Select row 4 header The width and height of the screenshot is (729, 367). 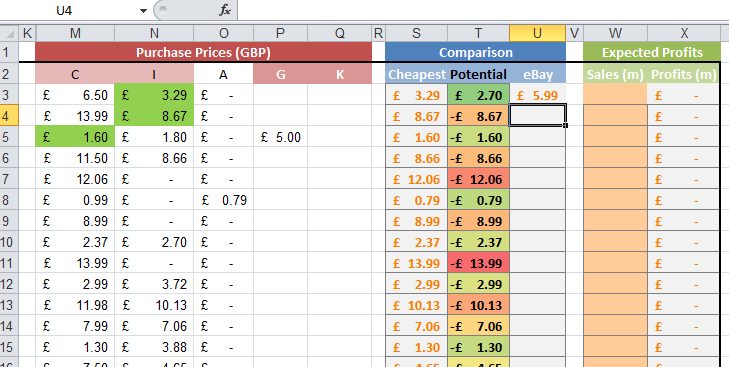(x=9, y=115)
